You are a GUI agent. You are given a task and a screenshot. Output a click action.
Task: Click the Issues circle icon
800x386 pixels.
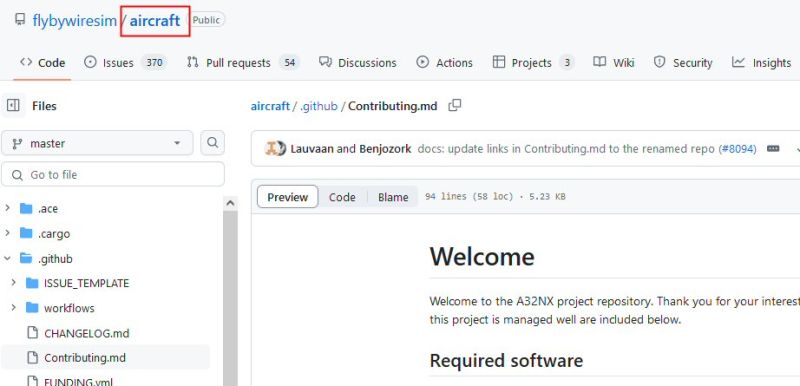pos(90,62)
